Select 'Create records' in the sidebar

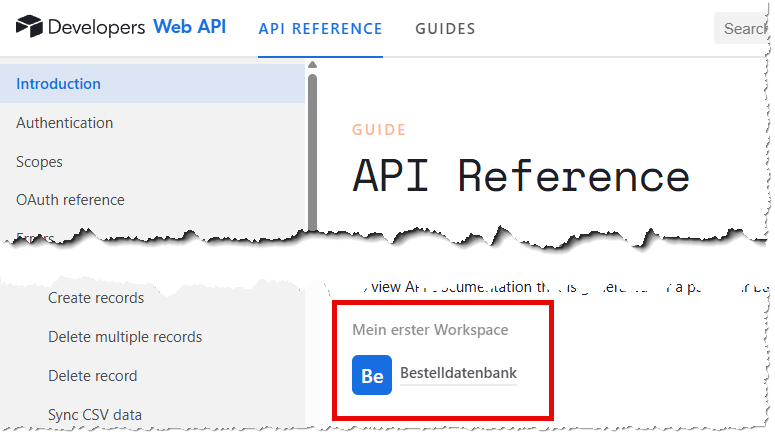pos(96,298)
